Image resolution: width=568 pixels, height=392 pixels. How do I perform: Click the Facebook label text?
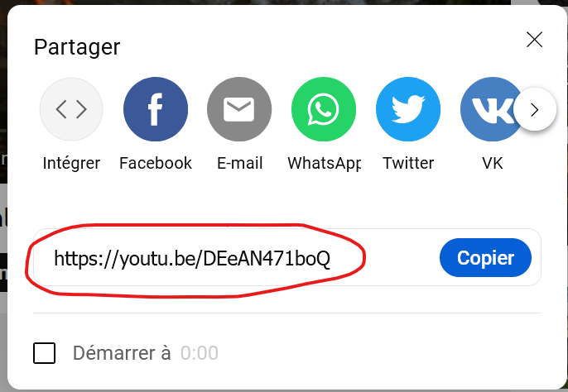click(x=156, y=163)
